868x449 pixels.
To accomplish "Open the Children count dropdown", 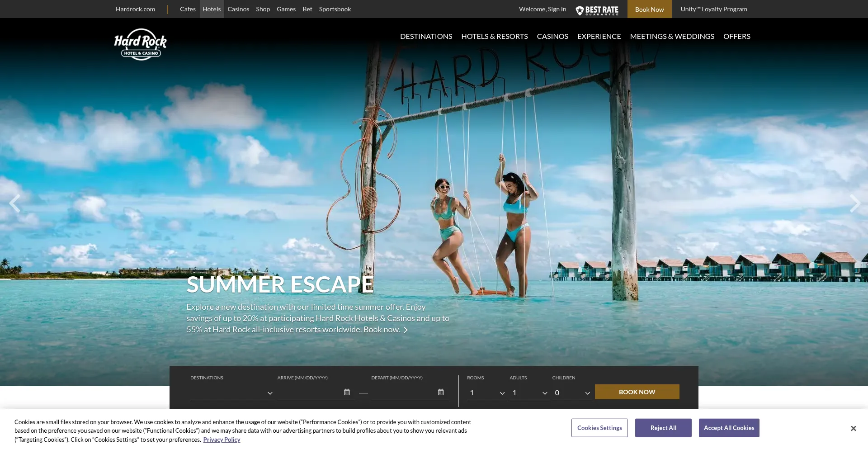I will [x=571, y=392].
